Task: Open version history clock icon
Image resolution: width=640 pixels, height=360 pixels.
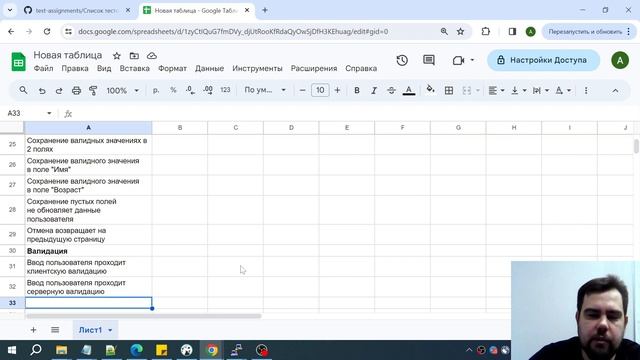Action: click(x=402, y=60)
